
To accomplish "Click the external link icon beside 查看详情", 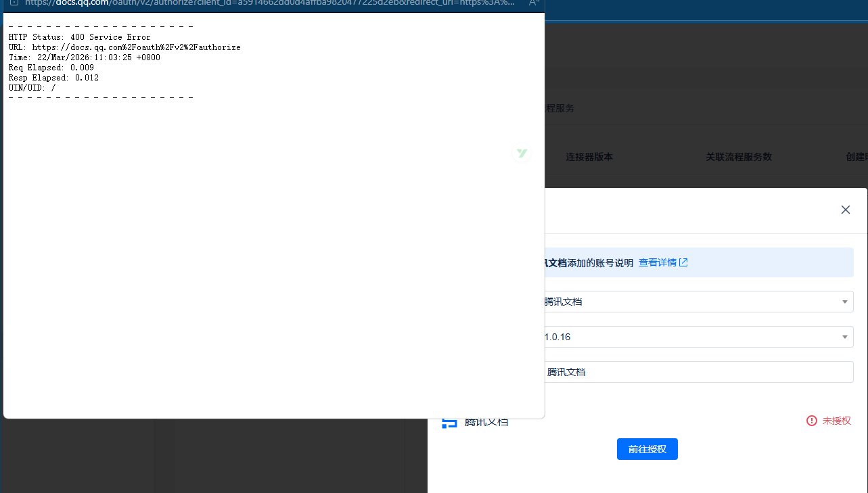I will [x=683, y=262].
